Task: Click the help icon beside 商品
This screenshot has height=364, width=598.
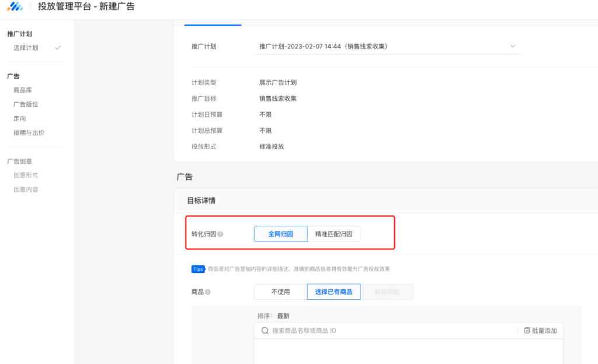Action: click(208, 292)
